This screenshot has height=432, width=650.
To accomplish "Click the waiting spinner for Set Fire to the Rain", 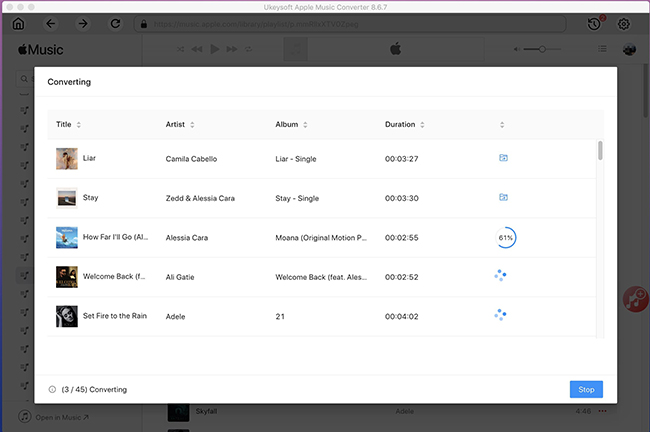I will point(500,315).
